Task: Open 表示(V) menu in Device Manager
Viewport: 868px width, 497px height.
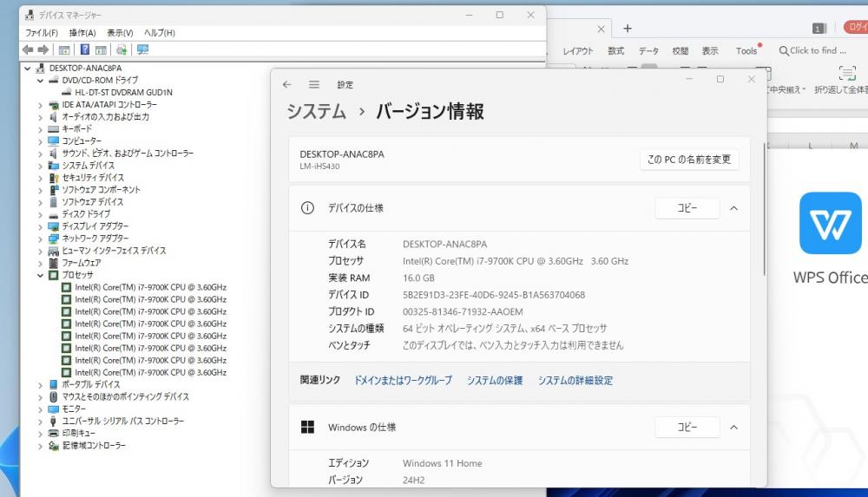Action: (120, 33)
